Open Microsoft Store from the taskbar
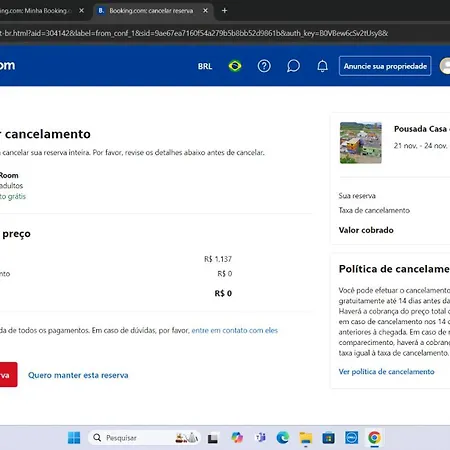Viewport: 450px width, 450px height. point(328,438)
